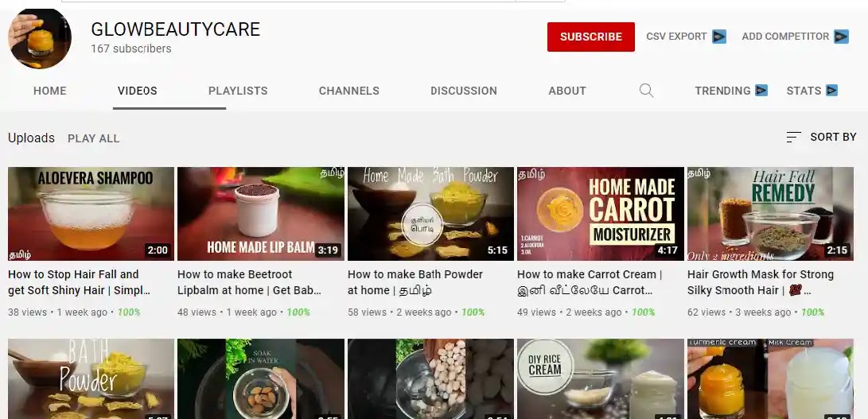Open the Home Made Lip Balm thumbnail
Viewport: 868px width, 419px height.
pos(261,214)
